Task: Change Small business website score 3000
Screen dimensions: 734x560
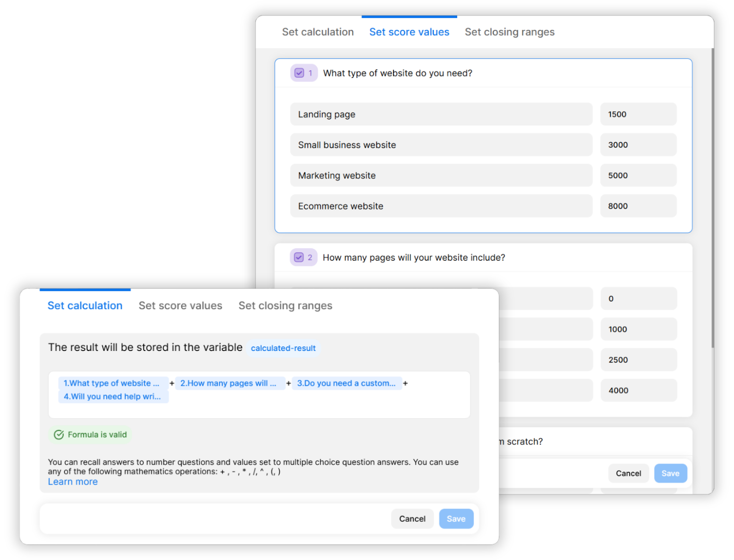Action: tap(638, 145)
